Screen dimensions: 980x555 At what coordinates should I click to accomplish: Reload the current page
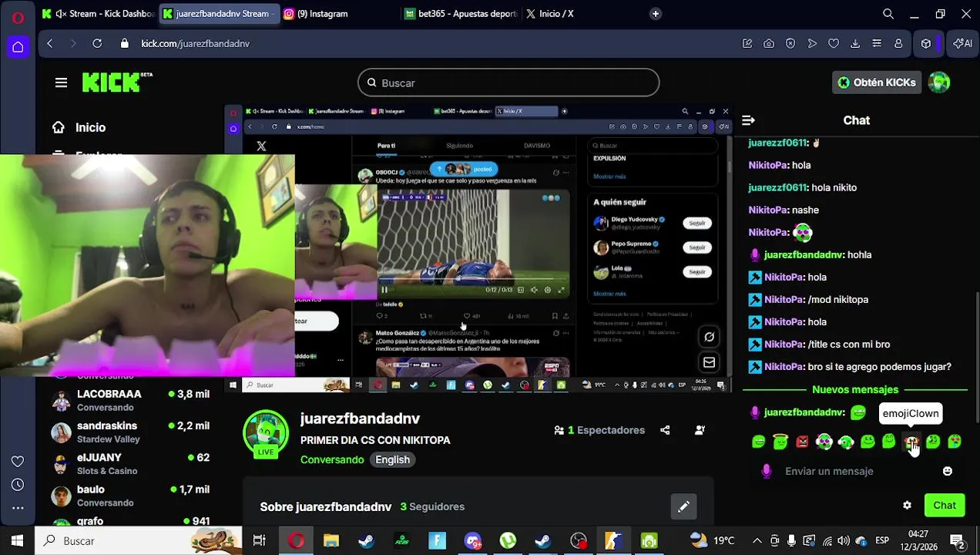pos(97,44)
